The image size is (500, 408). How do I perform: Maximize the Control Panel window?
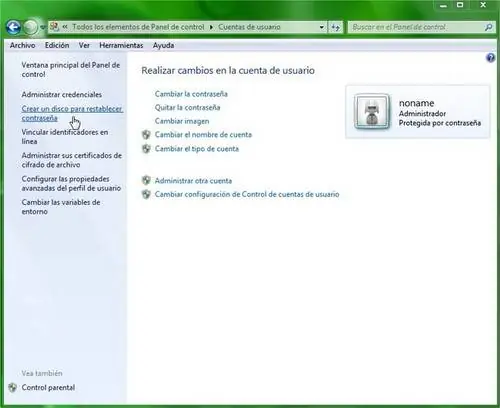pyautogui.click(x=460, y=5)
